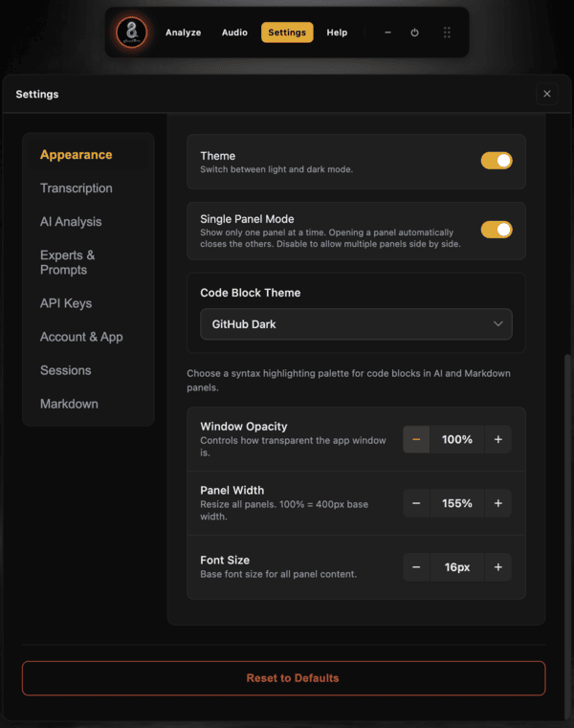The image size is (574, 728).
Task: Open AI Analysis settings section
Action: click(88, 222)
